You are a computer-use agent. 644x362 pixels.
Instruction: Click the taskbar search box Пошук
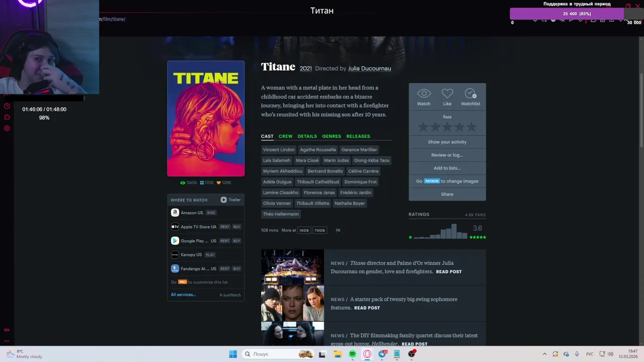[x=278, y=354]
